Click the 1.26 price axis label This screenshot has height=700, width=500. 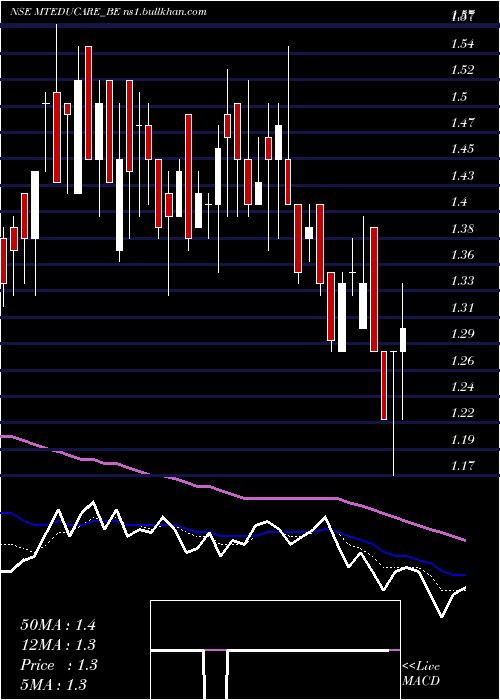(462, 361)
